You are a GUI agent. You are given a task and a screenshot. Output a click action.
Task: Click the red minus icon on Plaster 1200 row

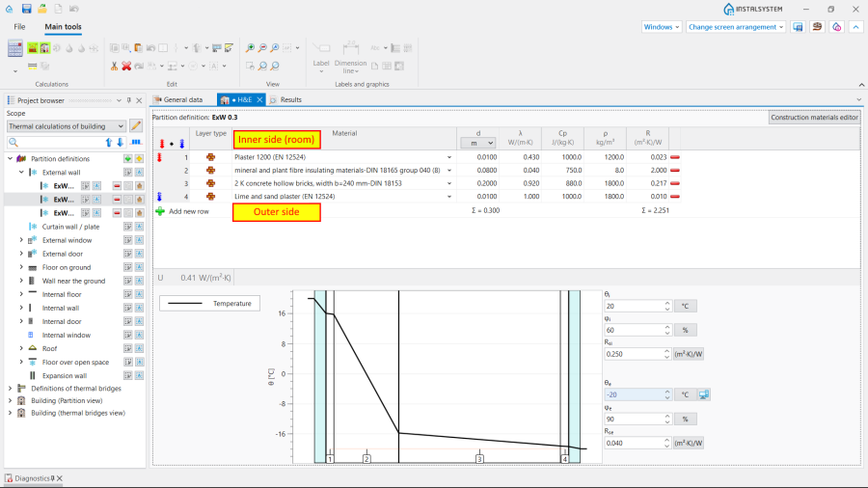click(675, 156)
